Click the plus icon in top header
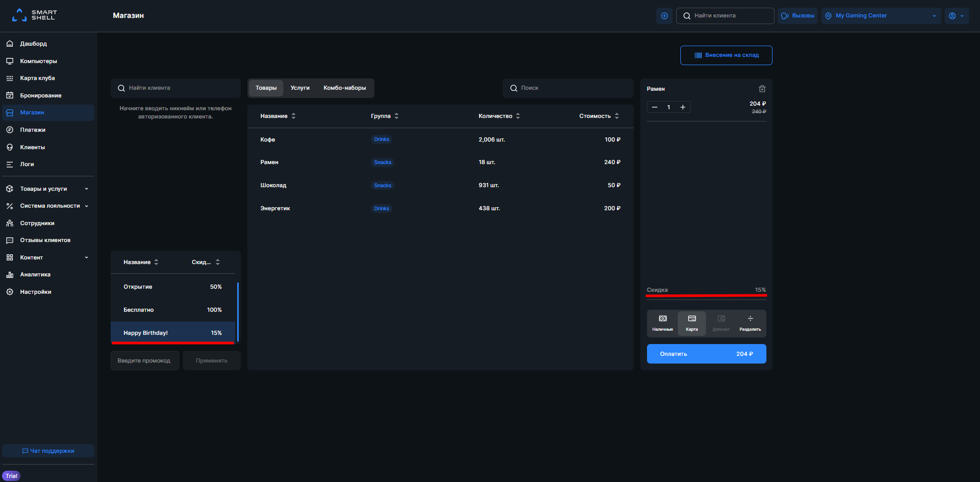 pyautogui.click(x=664, y=16)
